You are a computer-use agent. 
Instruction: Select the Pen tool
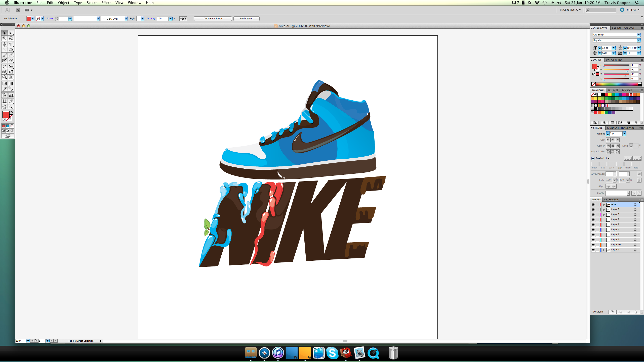[5, 44]
